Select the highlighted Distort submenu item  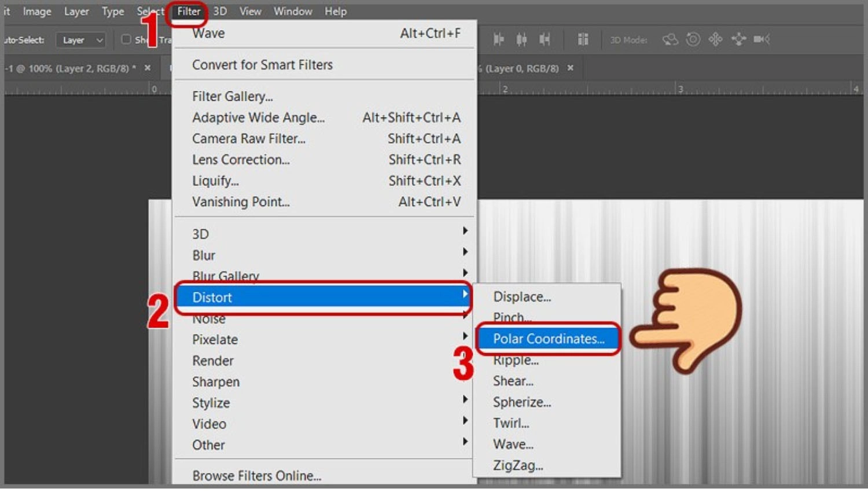coord(323,298)
